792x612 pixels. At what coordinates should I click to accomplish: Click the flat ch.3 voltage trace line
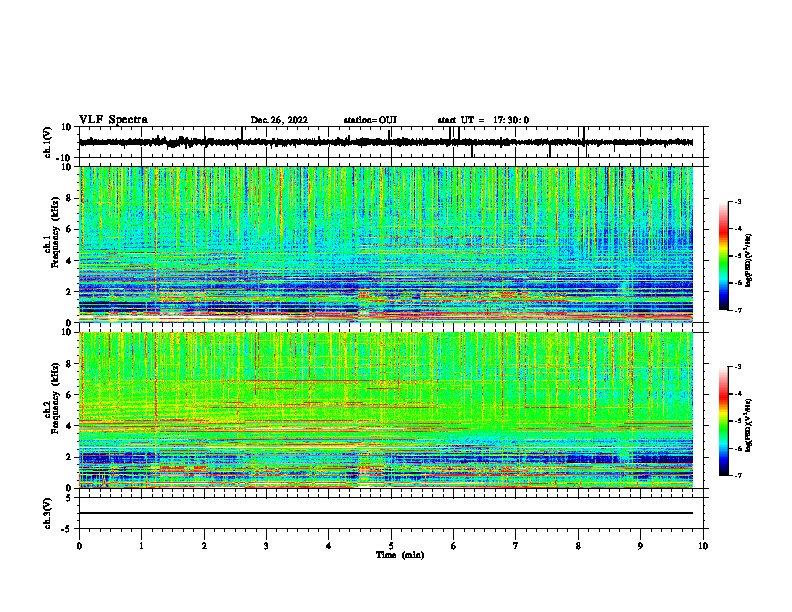386,513
